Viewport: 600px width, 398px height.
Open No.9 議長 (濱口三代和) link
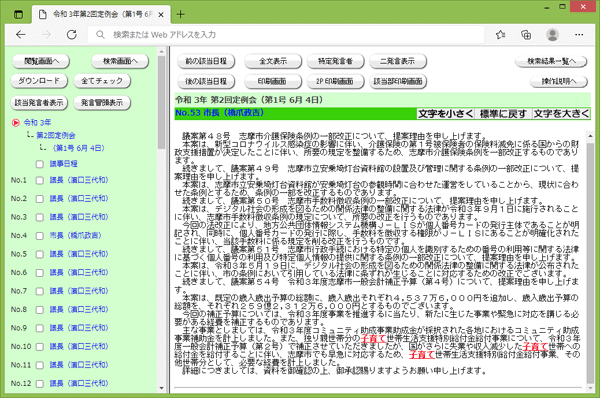tap(79, 328)
